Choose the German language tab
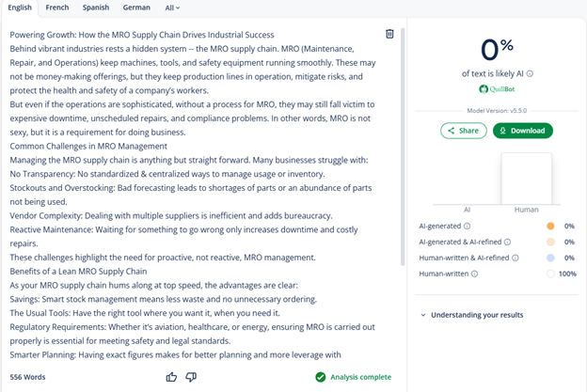This screenshot has height=392, width=587. 136,8
